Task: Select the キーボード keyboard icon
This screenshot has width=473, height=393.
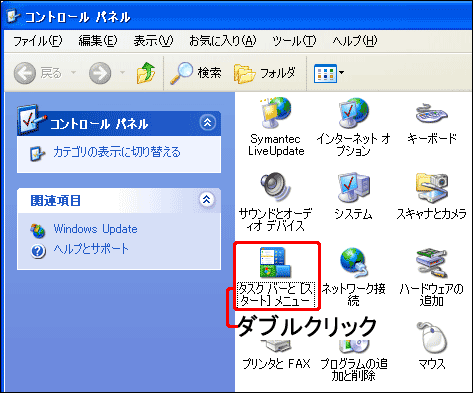Action: 431,113
